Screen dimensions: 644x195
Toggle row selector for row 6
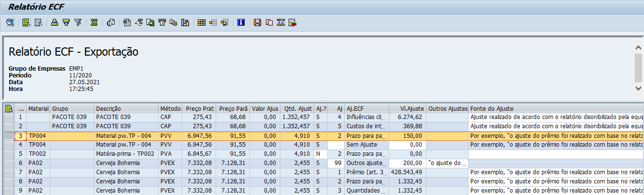tap(9, 164)
